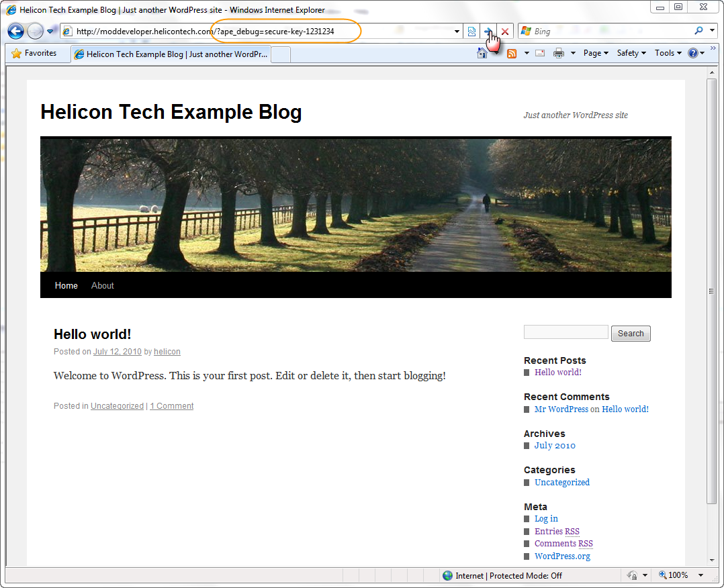The height and width of the screenshot is (588, 724).
Task: Open the Safety menu
Action: (631, 53)
